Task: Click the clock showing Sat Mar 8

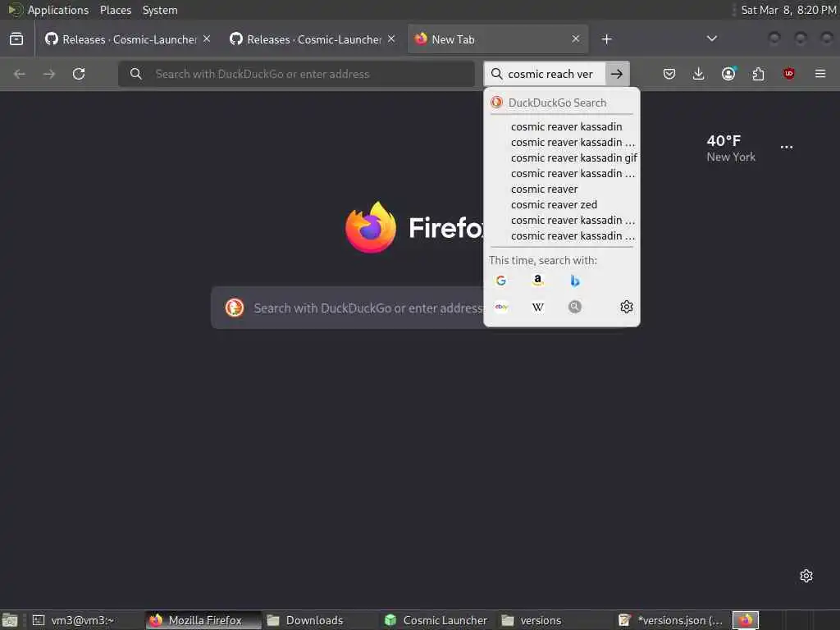Action: [788, 10]
